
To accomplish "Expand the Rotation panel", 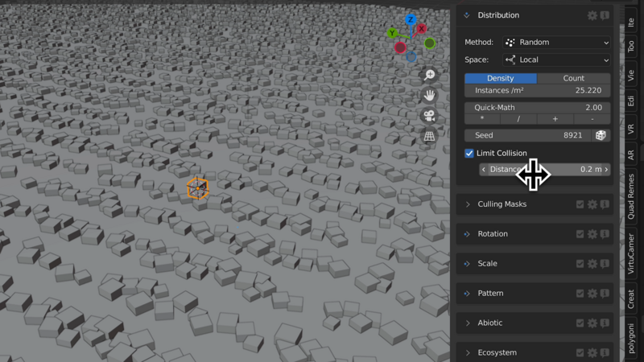I will (468, 234).
